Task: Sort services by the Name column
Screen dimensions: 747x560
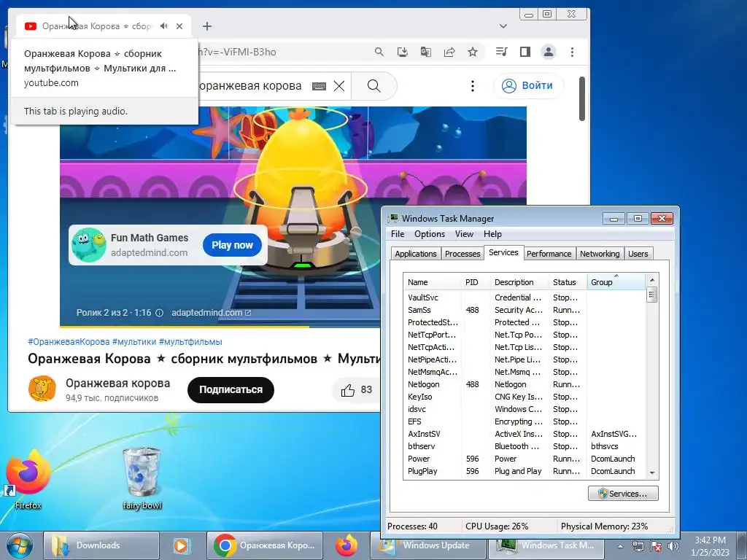Action: click(x=432, y=282)
